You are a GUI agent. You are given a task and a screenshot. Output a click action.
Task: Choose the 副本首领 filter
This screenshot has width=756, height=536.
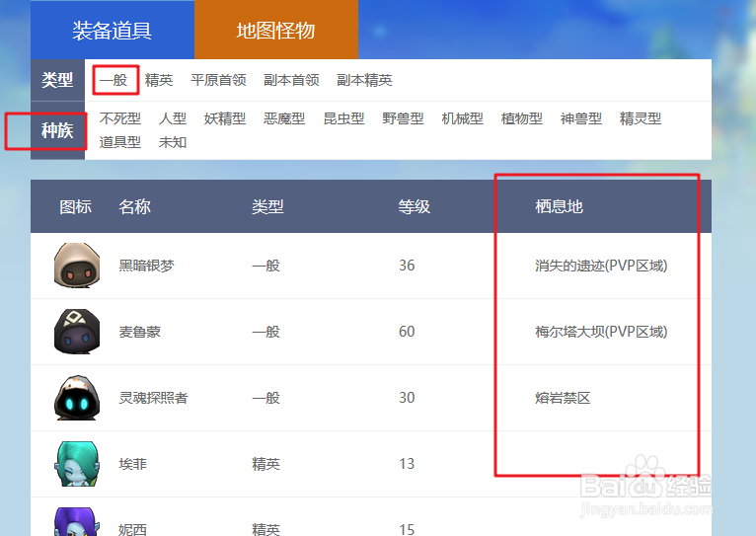pyautogui.click(x=291, y=80)
